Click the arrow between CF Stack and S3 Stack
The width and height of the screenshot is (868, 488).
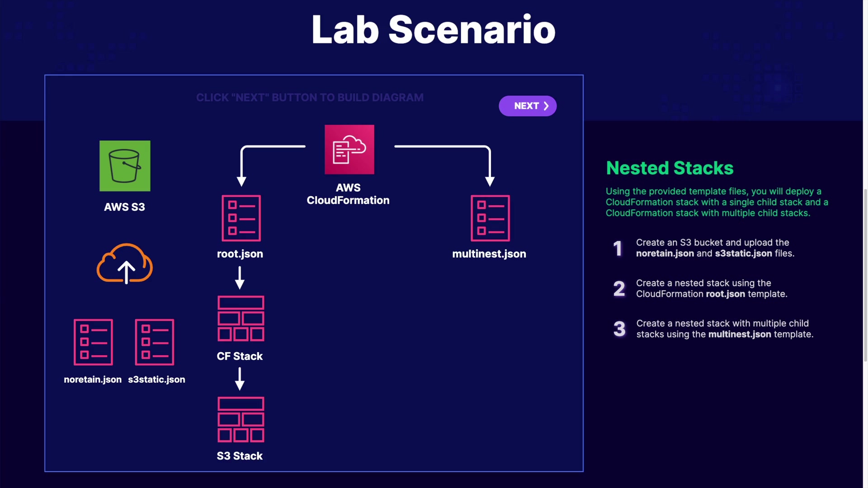pyautogui.click(x=240, y=379)
